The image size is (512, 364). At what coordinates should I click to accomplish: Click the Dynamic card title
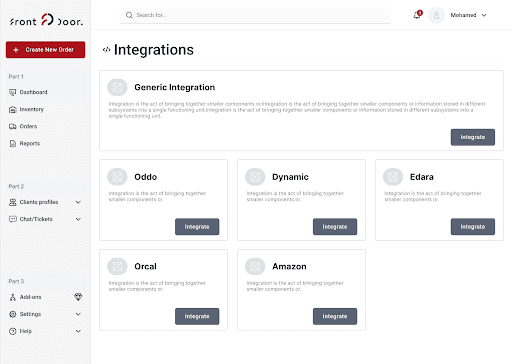click(290, 177)
